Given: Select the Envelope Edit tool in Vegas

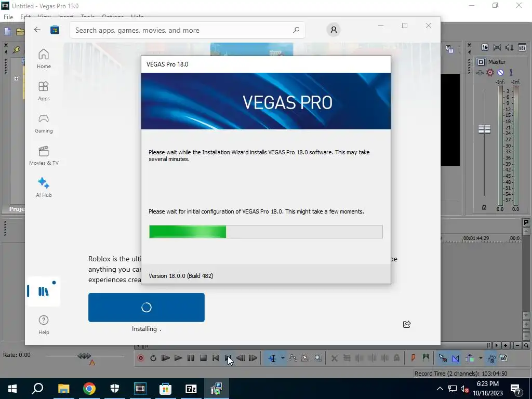Looking at the screenshot, I should 293,358.
